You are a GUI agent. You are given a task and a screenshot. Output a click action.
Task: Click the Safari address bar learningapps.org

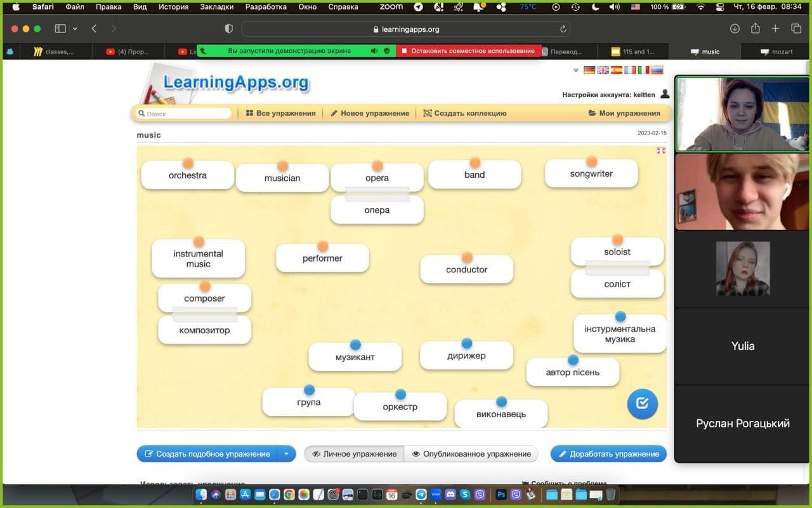click(406, 29)
